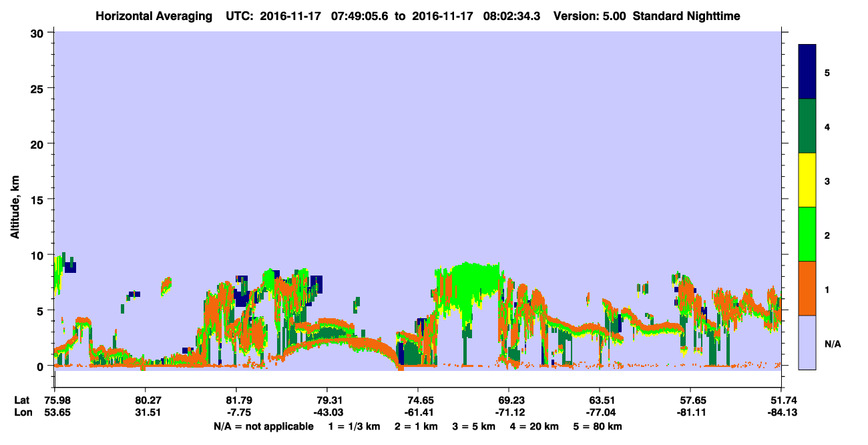Click 'Standard Nighttime' in the title
Image resolution: width=868 pixels, height=445 pixels.
point(686,16)
